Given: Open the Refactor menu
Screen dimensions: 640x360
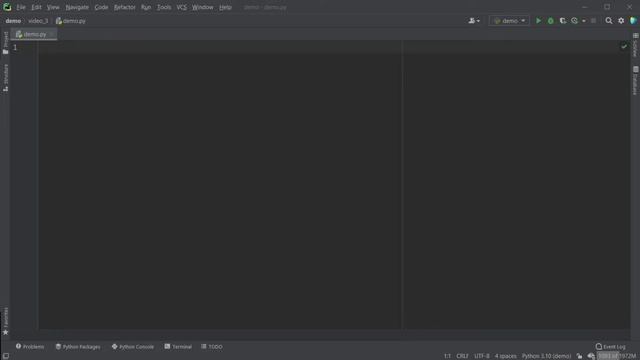Looking at the screenshot, I should (124, 7).
